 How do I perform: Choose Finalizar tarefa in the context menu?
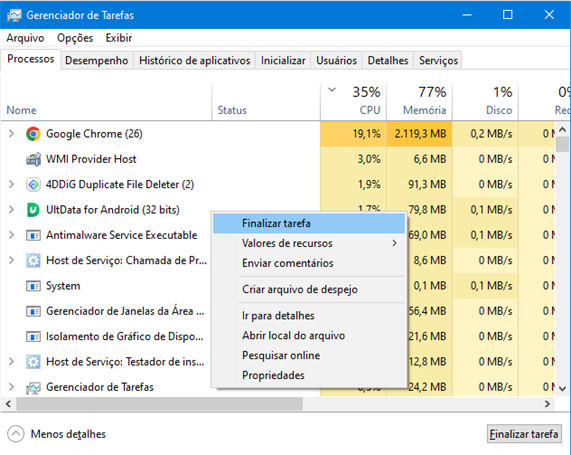pos(309,223)
